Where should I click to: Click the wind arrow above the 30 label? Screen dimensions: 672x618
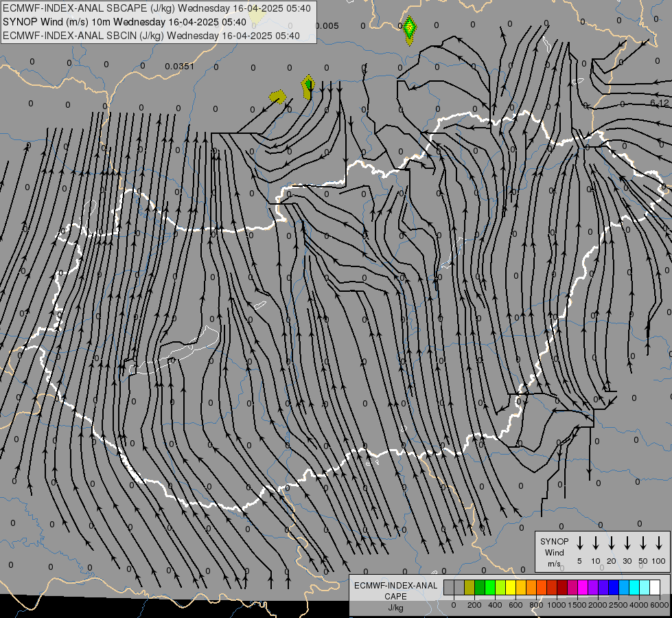[x=627, y=542]
